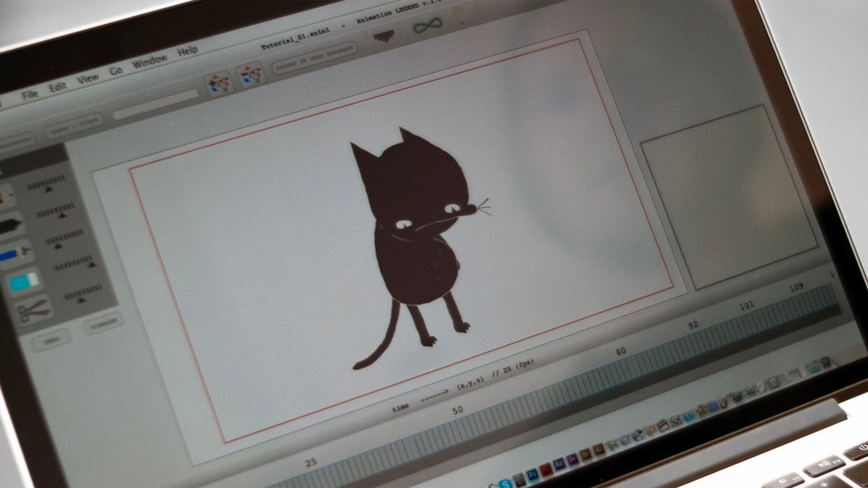
Task: Click the Export to Word Document button
Action: (x=315, y=58)
